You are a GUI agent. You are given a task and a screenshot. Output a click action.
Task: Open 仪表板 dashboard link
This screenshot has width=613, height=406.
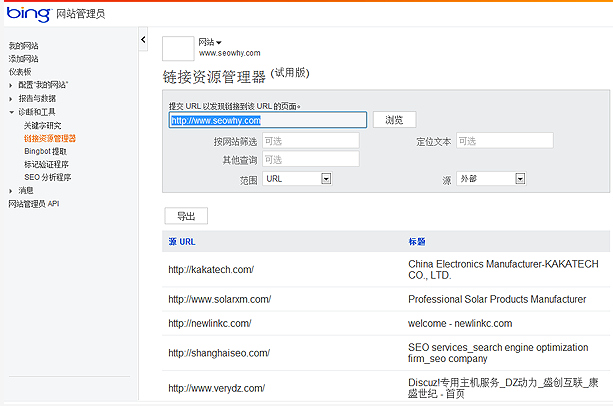click(x=20, y=72)
